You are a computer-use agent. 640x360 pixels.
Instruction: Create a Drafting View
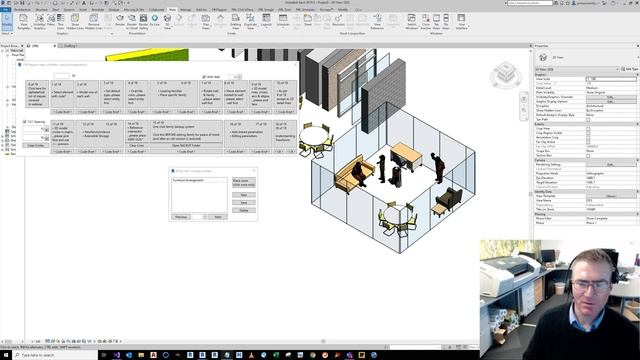pos(236,22)
